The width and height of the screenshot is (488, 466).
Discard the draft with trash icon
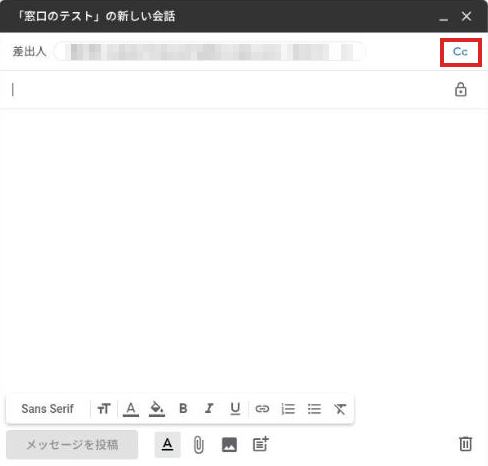[x=465, y=444]
